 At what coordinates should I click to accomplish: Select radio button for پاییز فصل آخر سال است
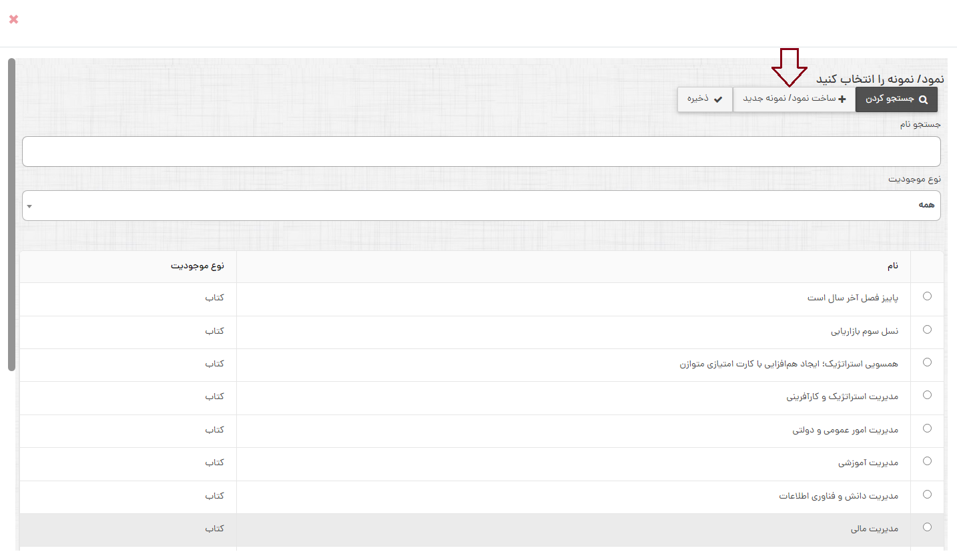pyautogui.click(x=927, y=296)
